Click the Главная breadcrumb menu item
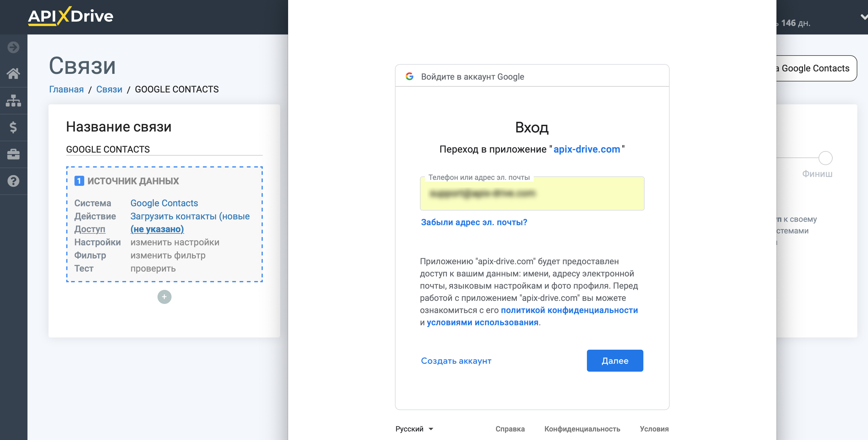This screenshot has width=868, height=440. point(66,89)
